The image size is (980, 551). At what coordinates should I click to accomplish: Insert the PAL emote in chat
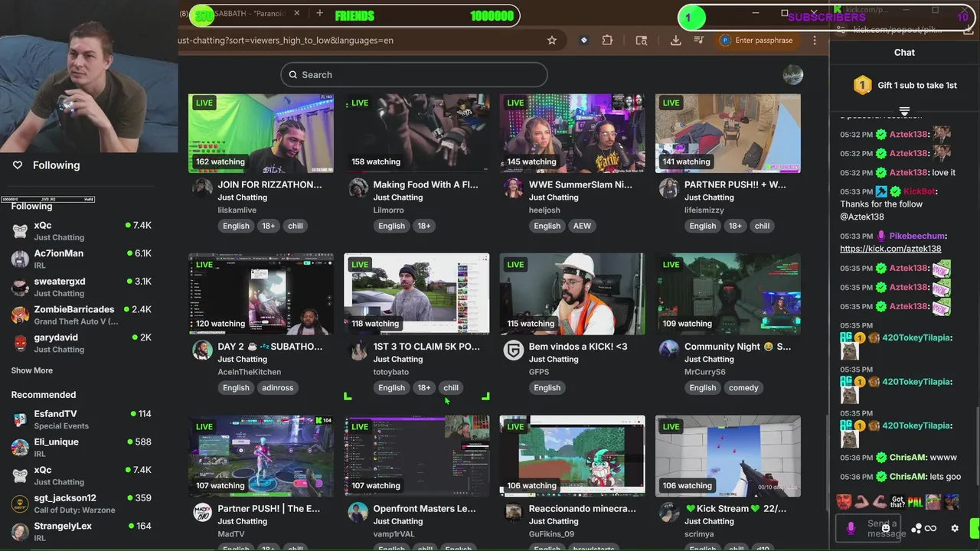915,502
